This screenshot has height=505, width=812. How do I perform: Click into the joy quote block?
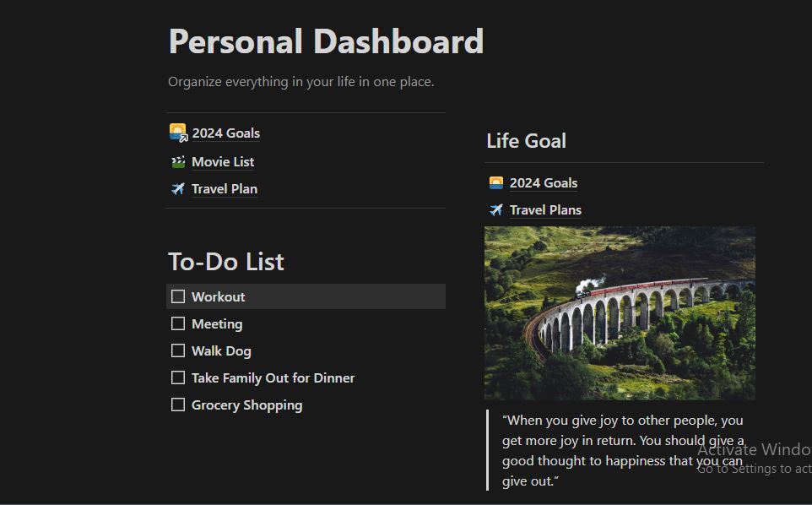pos(622,450)
